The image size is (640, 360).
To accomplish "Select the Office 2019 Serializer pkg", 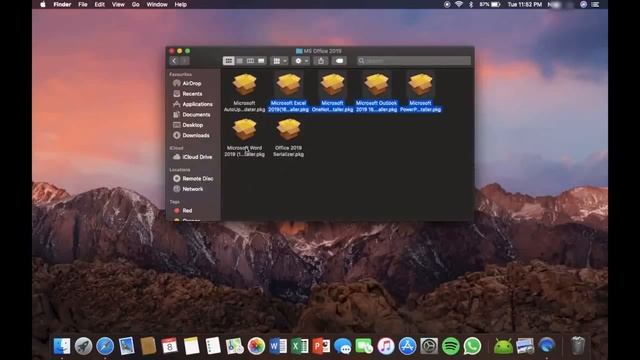I will coord(289,138).
